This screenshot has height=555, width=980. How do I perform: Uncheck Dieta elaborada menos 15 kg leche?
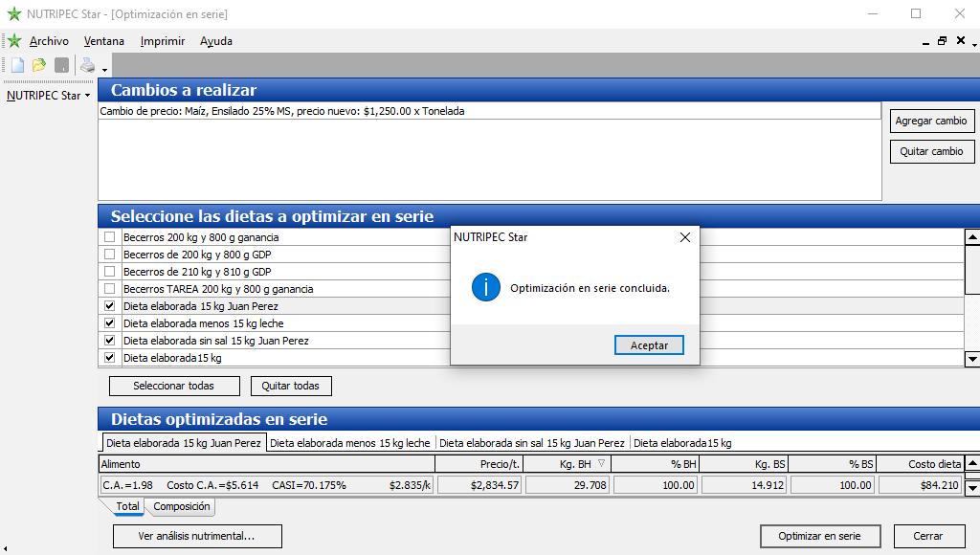click(109, 323)
